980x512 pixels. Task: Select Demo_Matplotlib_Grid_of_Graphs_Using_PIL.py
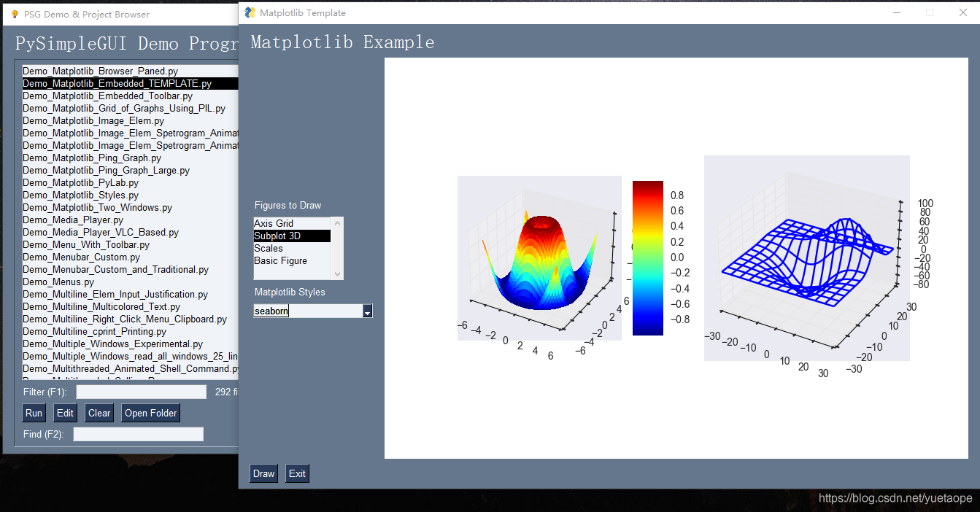click(130, 109)
